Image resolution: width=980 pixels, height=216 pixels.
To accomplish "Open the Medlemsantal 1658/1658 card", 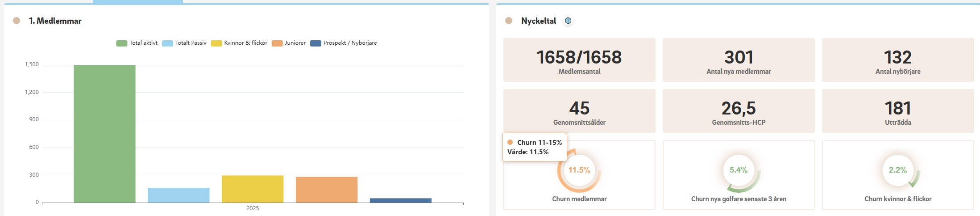I will 579,60.
